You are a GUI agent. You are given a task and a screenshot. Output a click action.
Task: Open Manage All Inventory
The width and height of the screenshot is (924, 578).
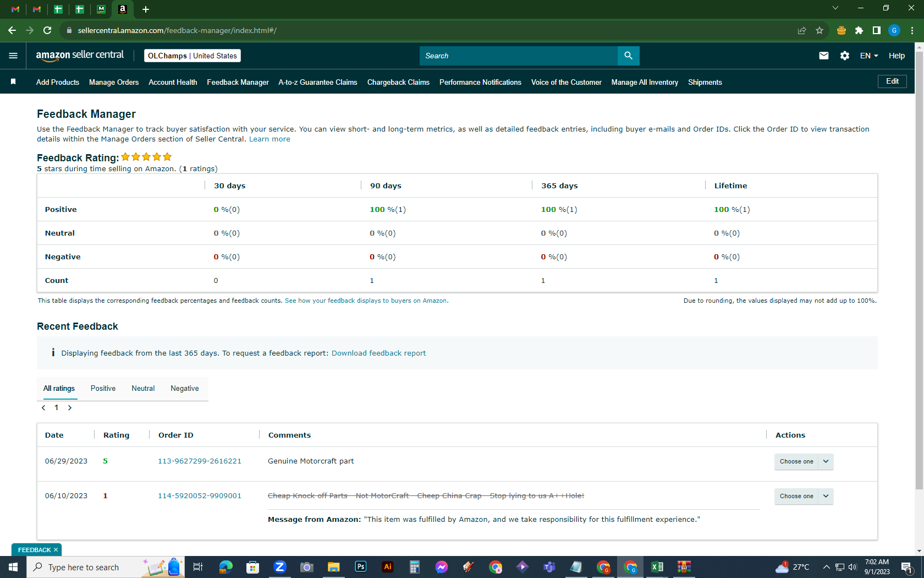(x=645, y=82)
